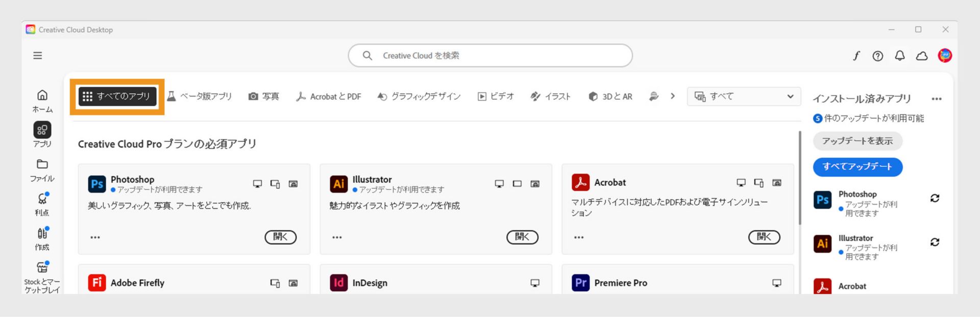Open Illustrator with the 開く button

522,237
